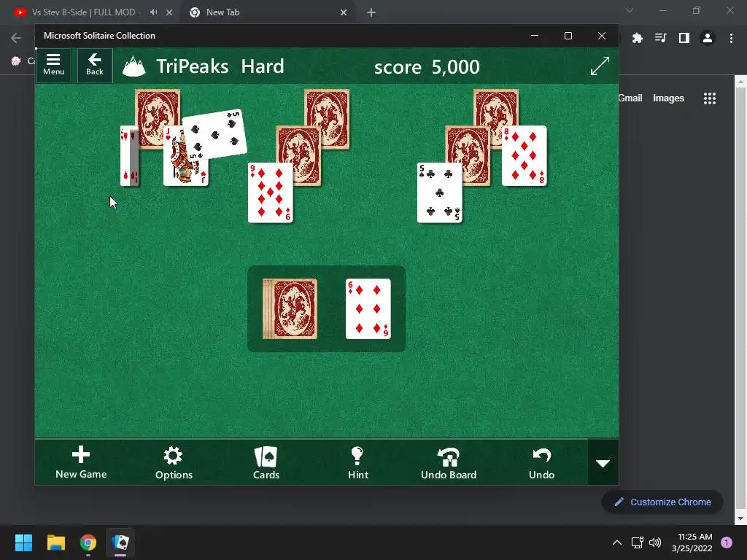Screen dimensions: 747x560
Task: Open the Gmail link on New Tab page
Action: (630, 98)
